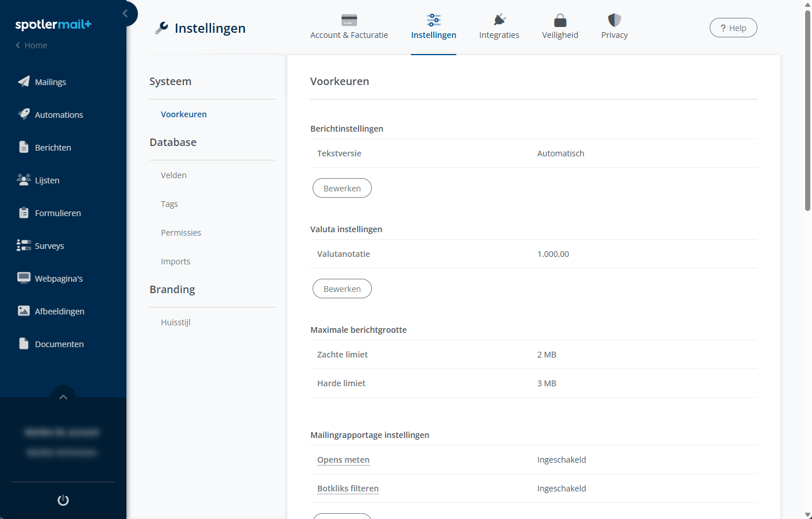Open Surveys menu label
Viewport: 812px width, 519px height.
pos(49,246)
